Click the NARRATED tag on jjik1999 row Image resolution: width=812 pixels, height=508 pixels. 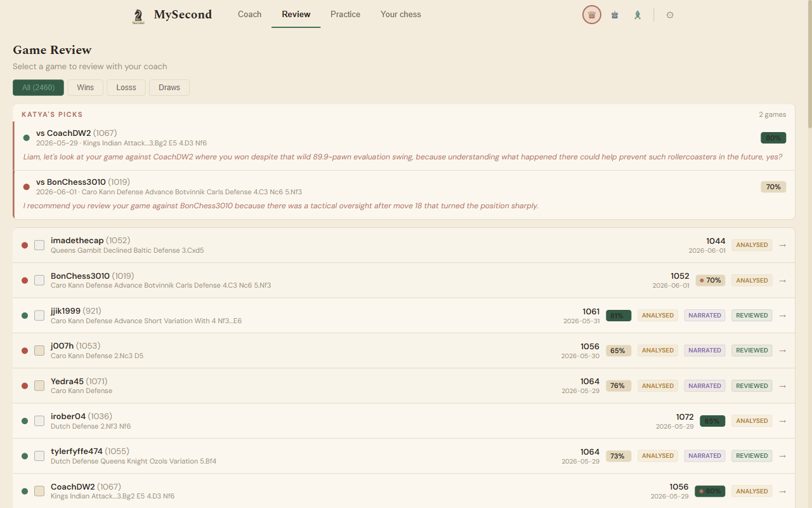tap(705, 316)
